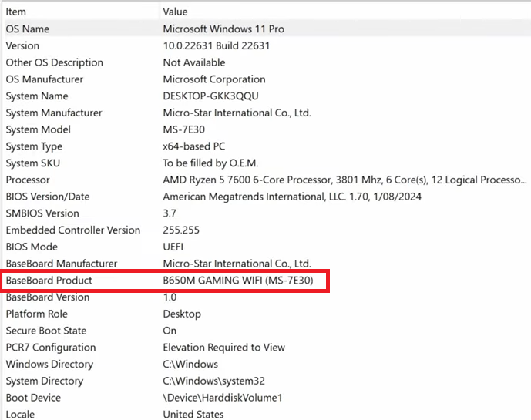Image resolution: width=531 pixels, height=420 pixels.
Task: Click the Secure Boot State row
Action: (46, 331)
